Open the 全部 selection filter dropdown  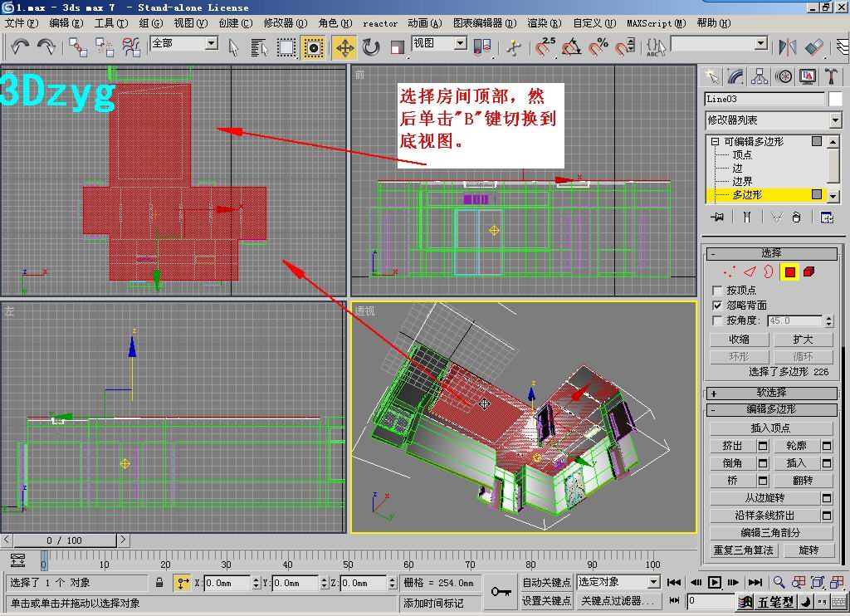[x=211, y=43]
